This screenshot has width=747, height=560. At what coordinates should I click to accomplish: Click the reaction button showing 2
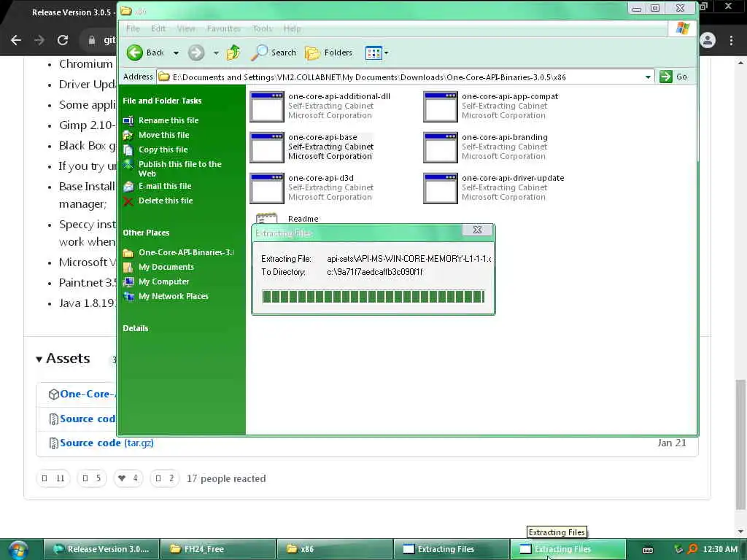tap(165, 478)
